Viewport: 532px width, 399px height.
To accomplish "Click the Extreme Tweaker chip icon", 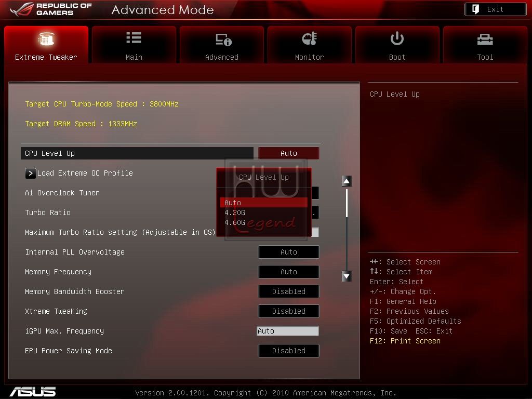I will (x=46, y=38).
